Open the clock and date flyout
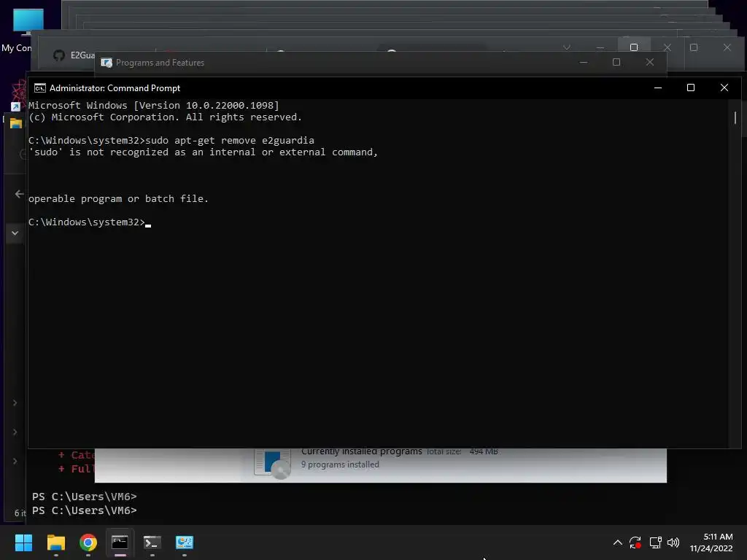This screenshot has height=560, width=747. click(x=712, y=542)
